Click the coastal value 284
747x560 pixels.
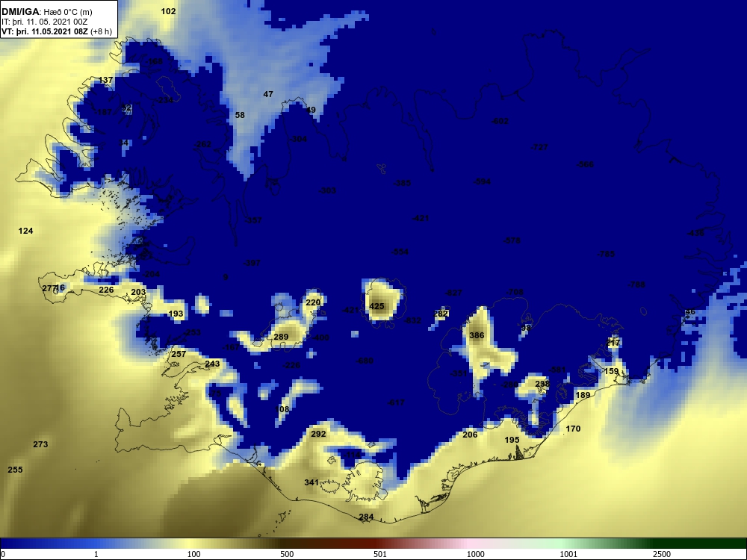(x=366, y=517)
